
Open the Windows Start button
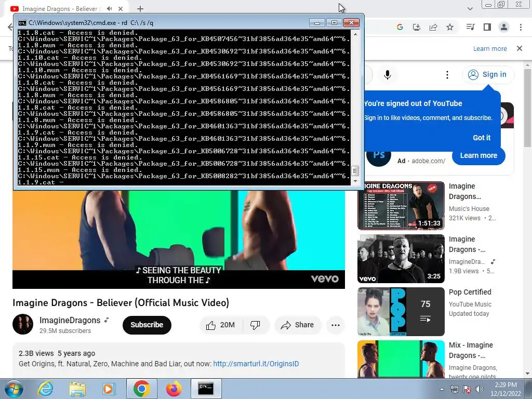pos(14,389)
